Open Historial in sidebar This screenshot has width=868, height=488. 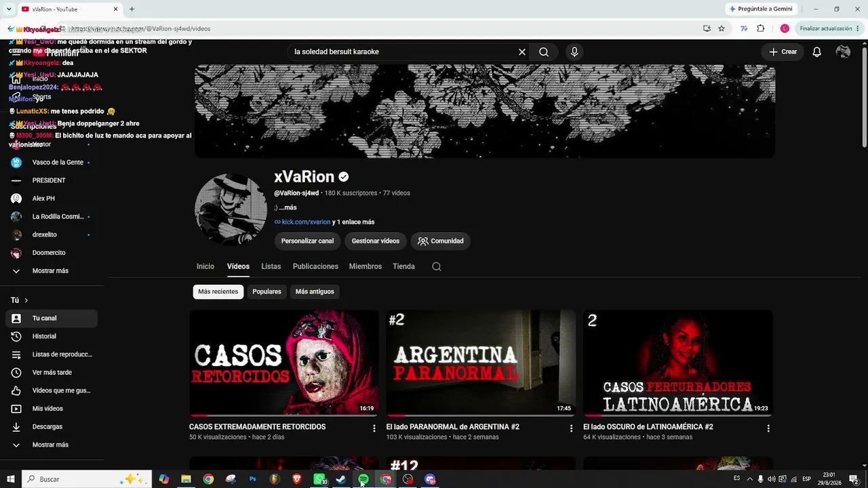(51, 336)
